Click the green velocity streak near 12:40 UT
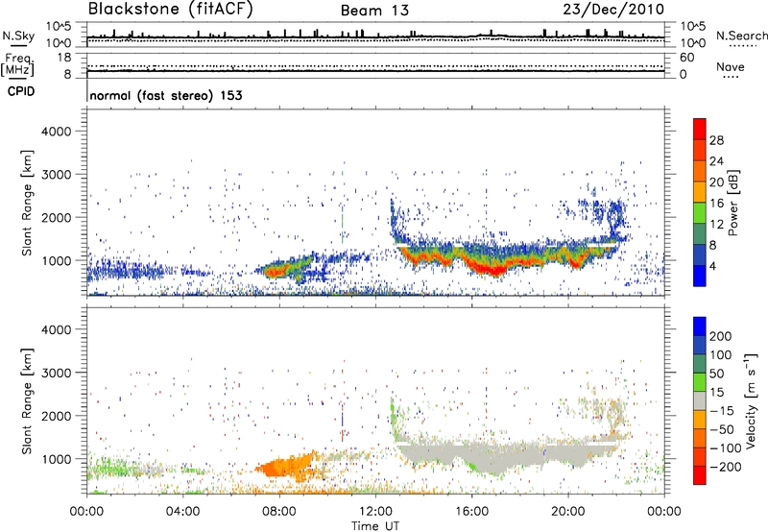The width and height of the screenshot is (768, 532). click(394, 416)
